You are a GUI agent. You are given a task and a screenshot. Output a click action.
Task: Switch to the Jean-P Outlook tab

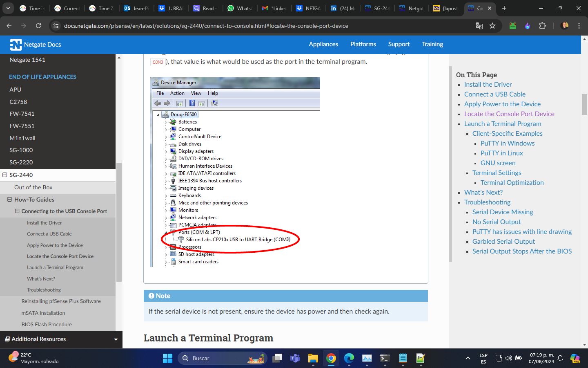click(x=137, y=8)
